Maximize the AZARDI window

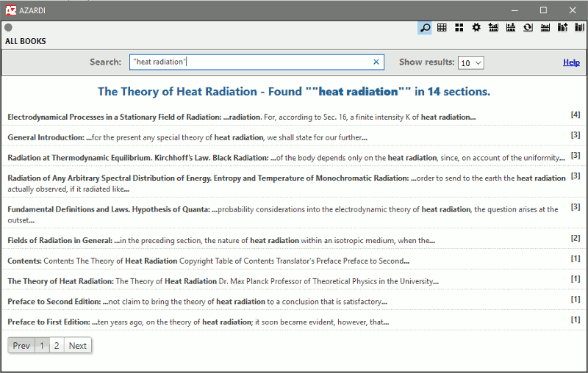click(543, 10)
